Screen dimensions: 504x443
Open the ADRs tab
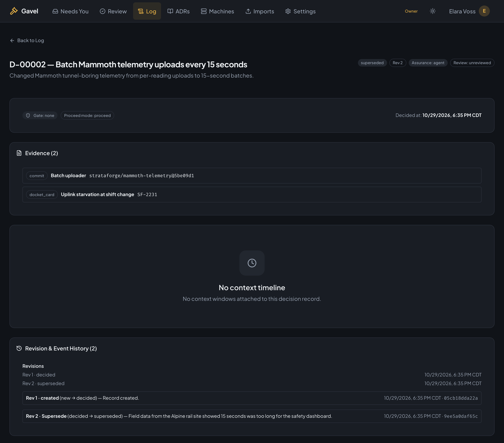(x=178, y=11)
